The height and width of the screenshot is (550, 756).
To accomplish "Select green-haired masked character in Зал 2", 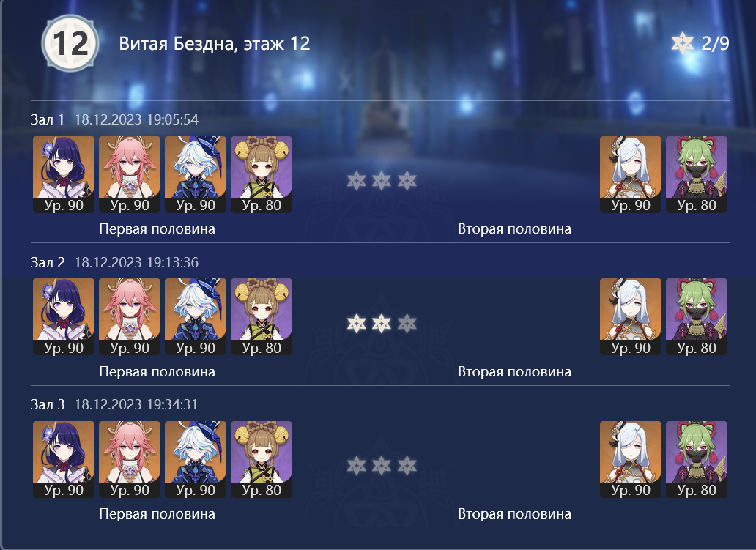I will point(697,316).
